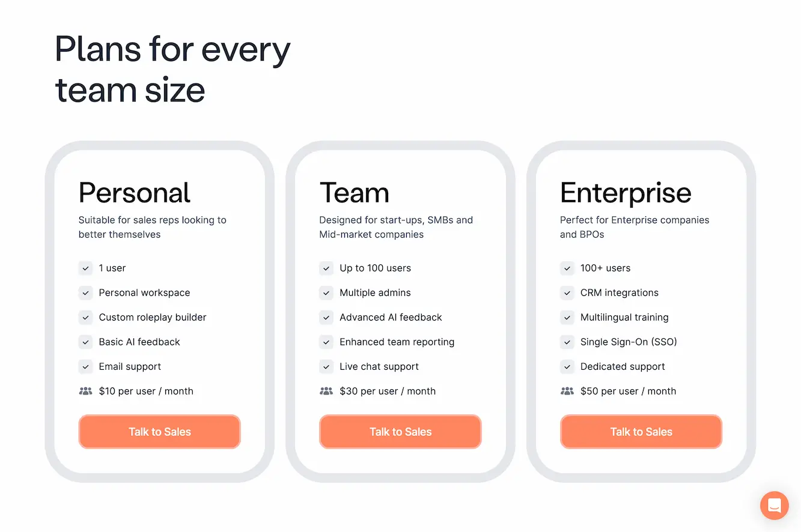801x532 pixels.
Task: Click the 'Plans for every team size' heading
Action: 172,69
